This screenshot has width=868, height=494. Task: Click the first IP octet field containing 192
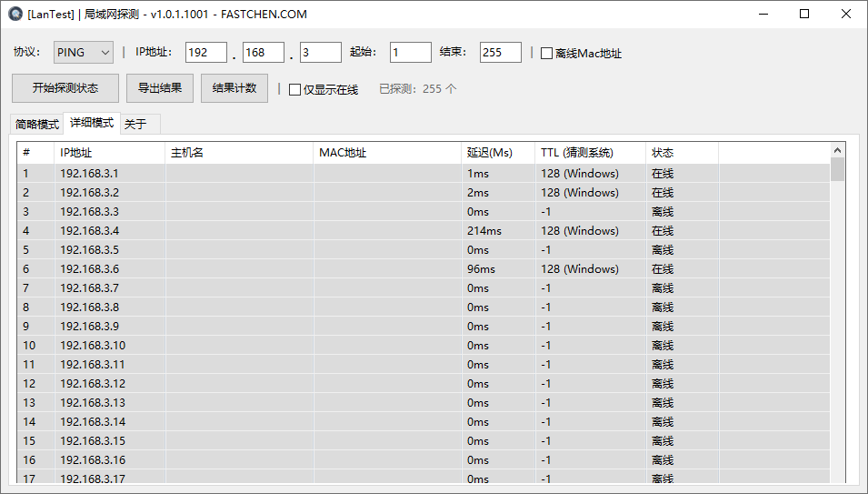(x=205, y=53)
